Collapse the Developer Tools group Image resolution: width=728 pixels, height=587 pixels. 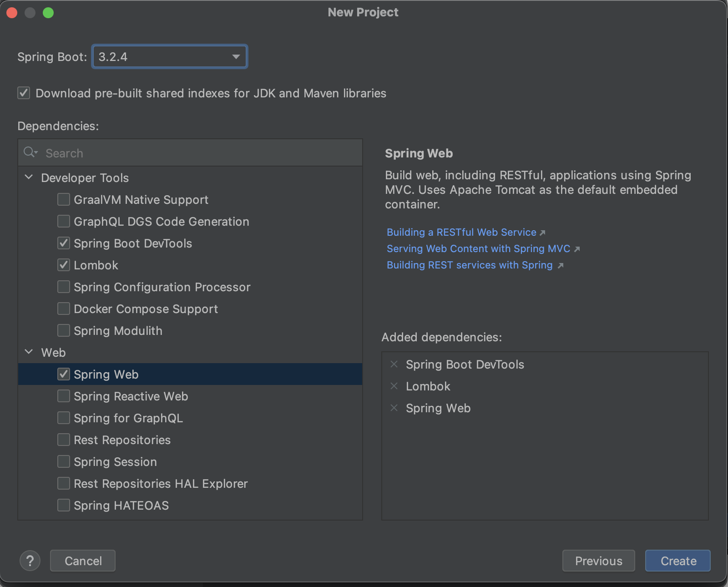(x=29, y=177)
